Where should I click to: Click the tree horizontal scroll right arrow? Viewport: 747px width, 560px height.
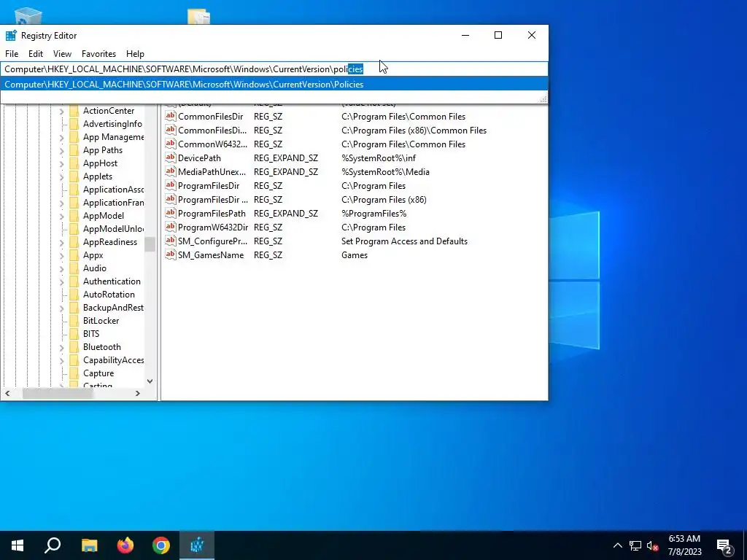(x=138, y=393)
